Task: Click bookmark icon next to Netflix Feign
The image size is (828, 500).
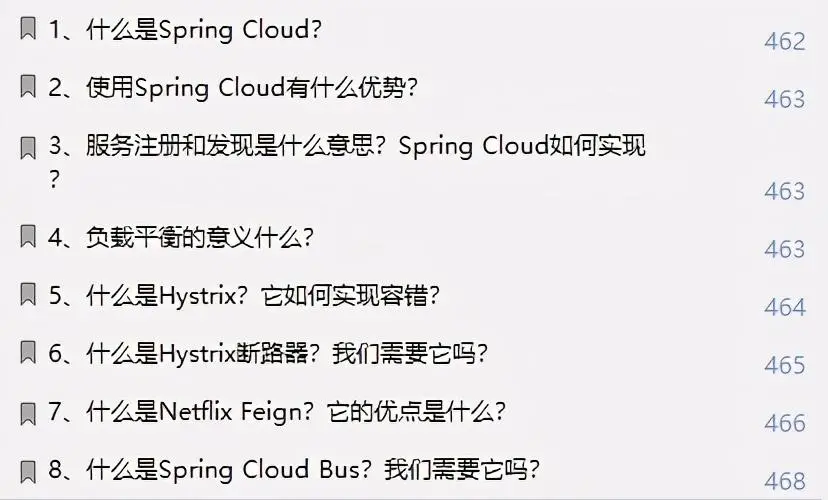Action: (x=28, y=414)
